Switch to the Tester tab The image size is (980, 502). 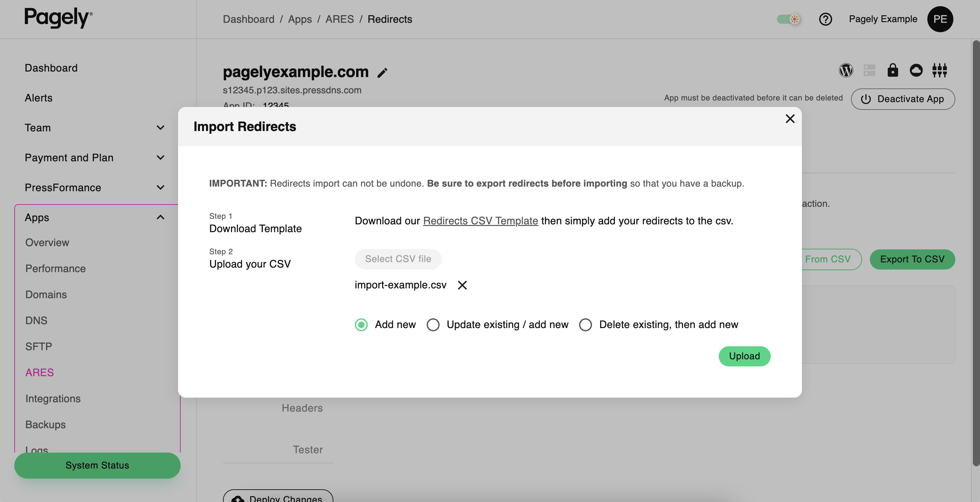pos(307,450)
